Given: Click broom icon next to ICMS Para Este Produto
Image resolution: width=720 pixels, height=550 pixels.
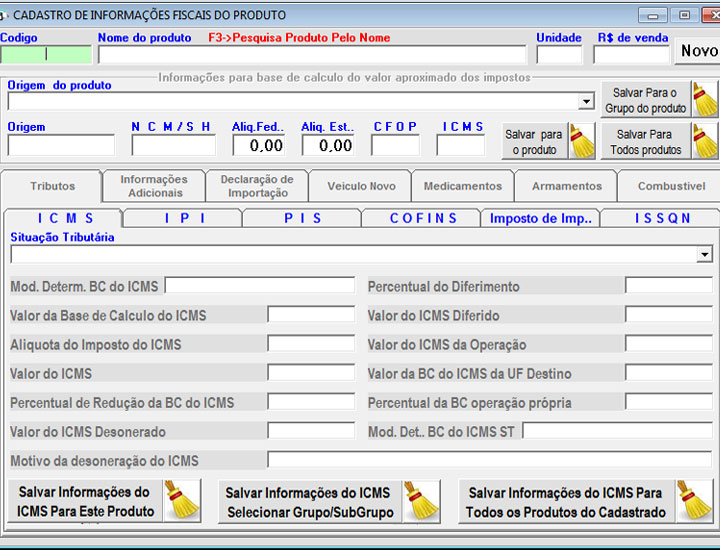Looking at the screenshot, I should (x=182, y=500).
